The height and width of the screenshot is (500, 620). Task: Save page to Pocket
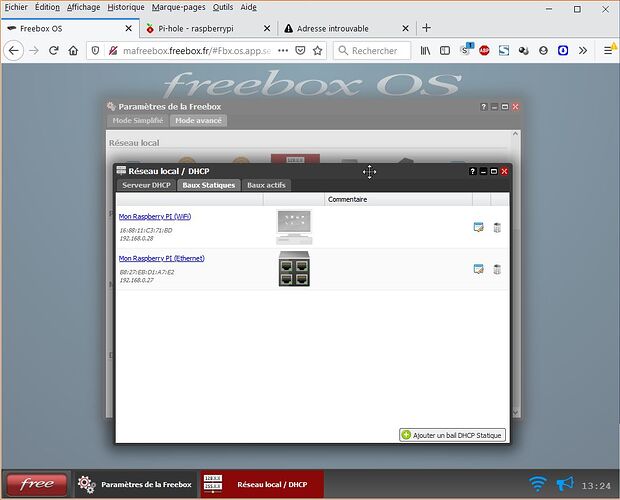point(301,51)
